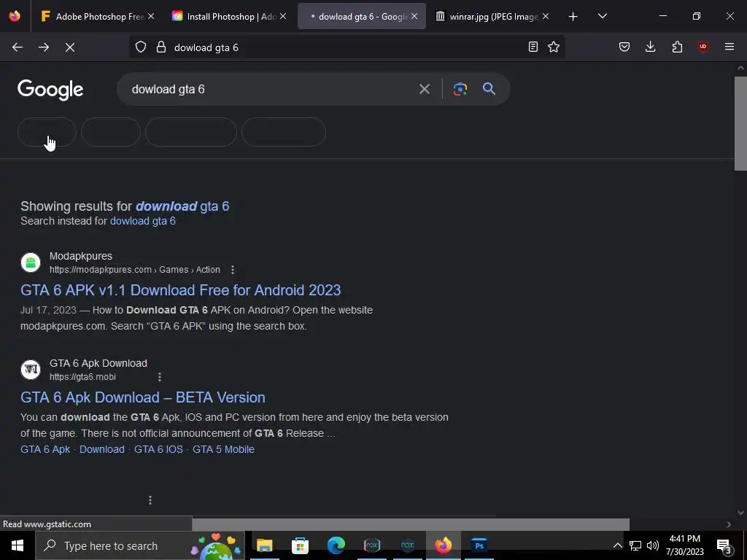Click the Windows taskbar search box
The width and height of the screenshot is (747, 560).
point(140,545)
